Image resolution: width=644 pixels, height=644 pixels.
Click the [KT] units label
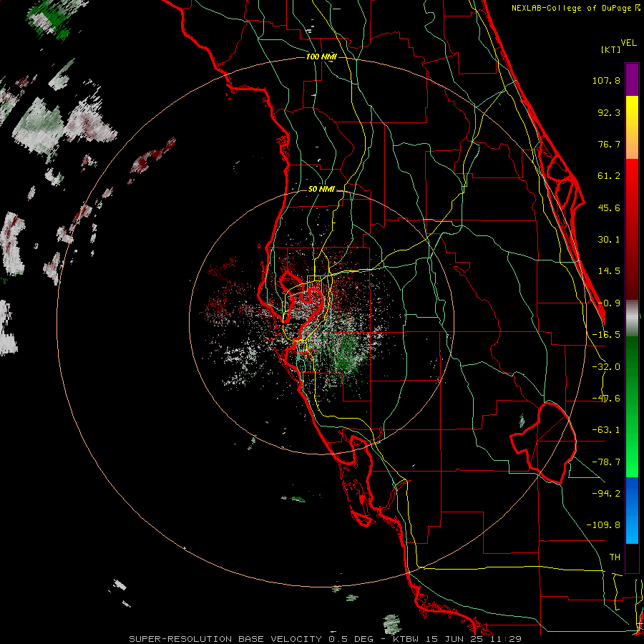[610, 49]
